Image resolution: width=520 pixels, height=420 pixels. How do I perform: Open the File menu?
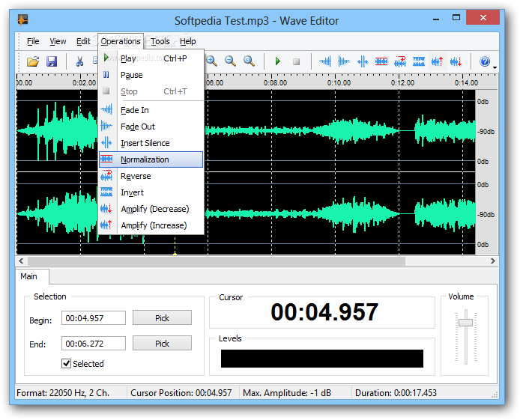pyautogui.click(x=33, y=41)
